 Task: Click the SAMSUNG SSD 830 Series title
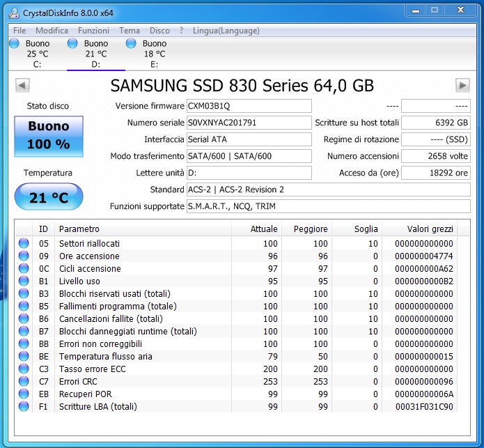(242, 86)
